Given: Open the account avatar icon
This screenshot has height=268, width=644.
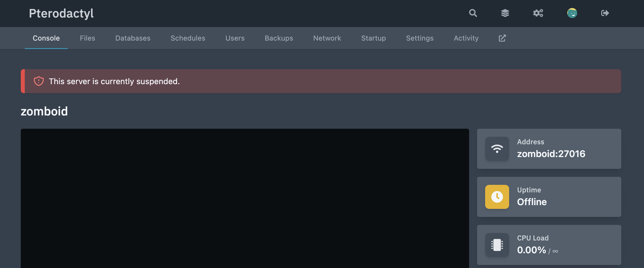Looking at the screenshot, I should (572, 13).
